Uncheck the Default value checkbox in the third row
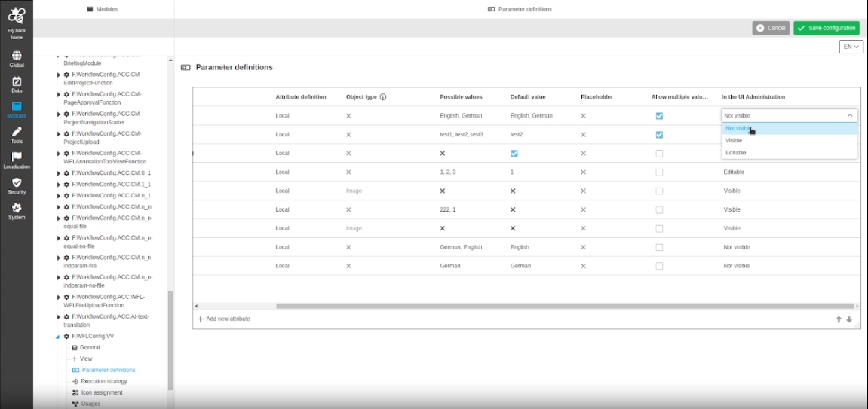868x409 pixels. tap(514, 154)
